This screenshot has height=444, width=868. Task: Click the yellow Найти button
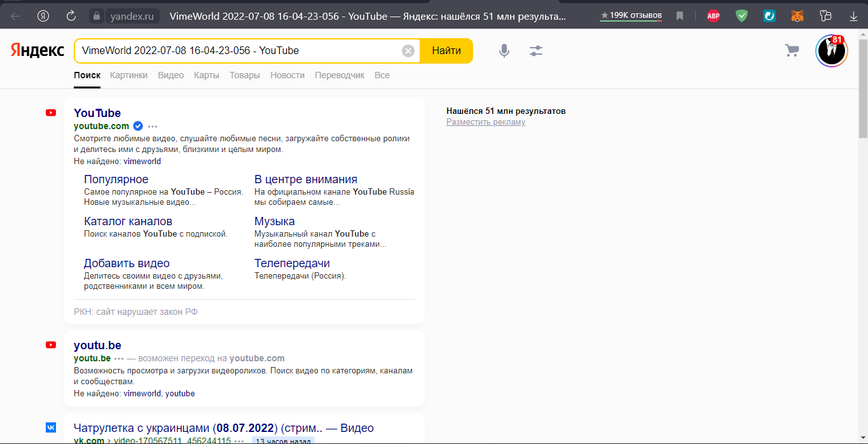[446, 51]
